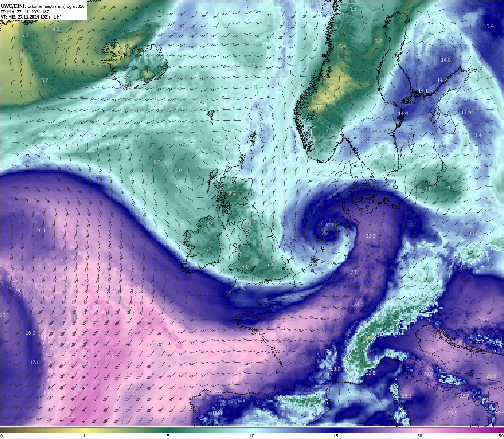Click the 18.9 value label
This screenshot has width=504, height=439.
click(x=335, y=369)
